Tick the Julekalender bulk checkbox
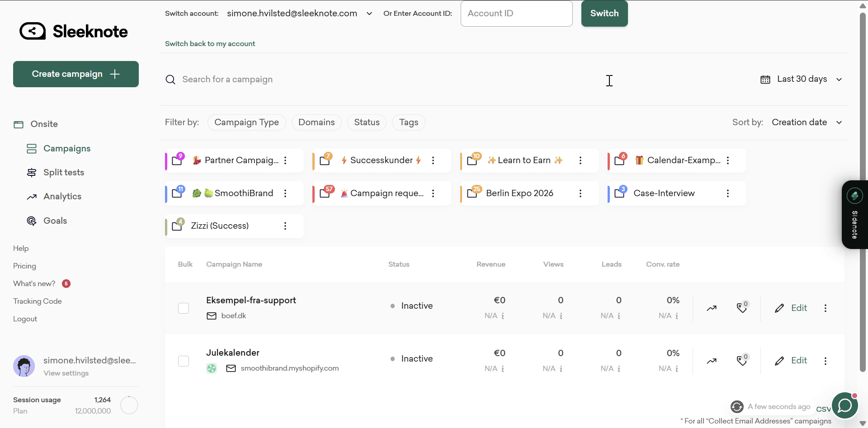Image resolution: width=868 pixels, height=428 pixels. 184,361
